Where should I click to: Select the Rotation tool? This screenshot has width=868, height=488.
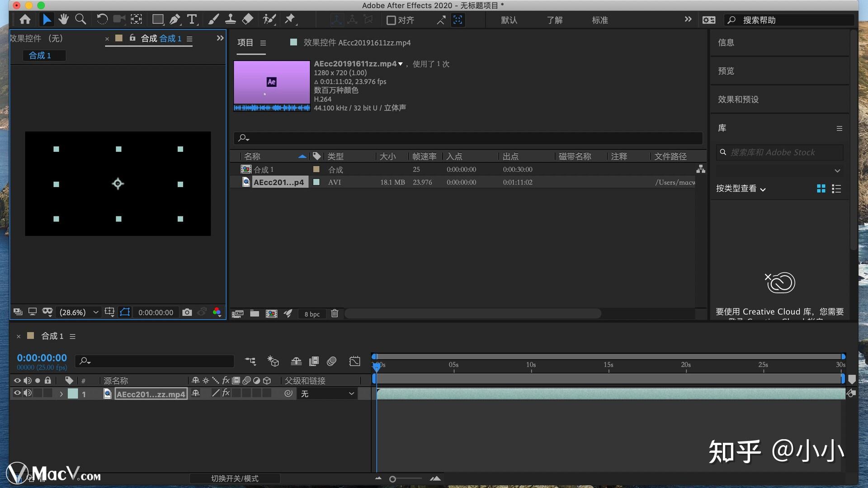102,19
